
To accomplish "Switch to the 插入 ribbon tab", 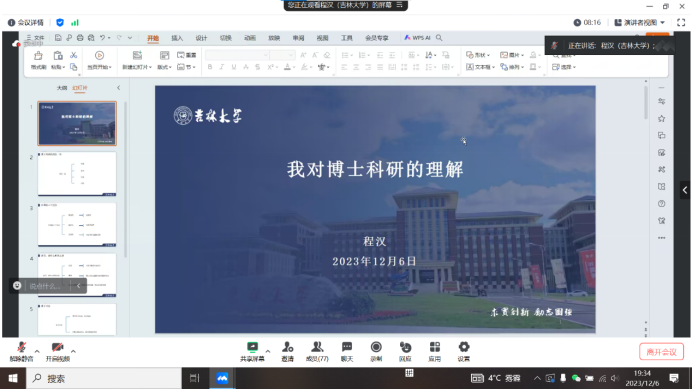I will (x=177, y=38).
